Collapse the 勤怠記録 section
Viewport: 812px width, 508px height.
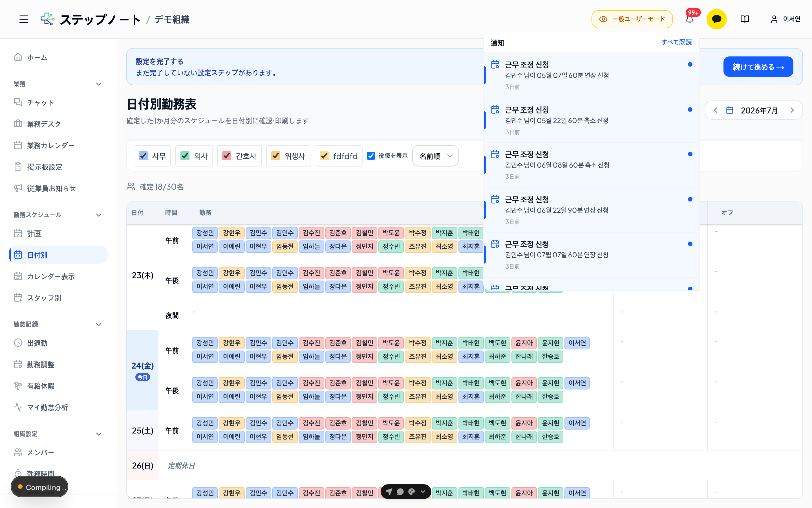99,325
